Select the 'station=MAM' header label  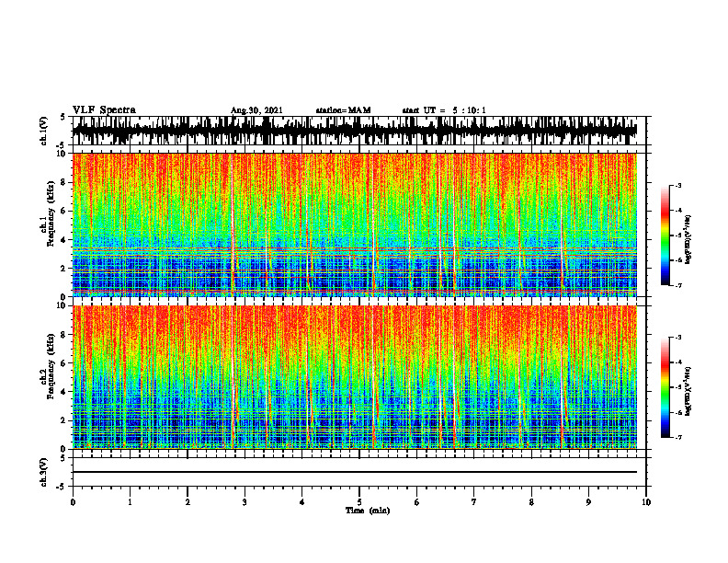343,110
